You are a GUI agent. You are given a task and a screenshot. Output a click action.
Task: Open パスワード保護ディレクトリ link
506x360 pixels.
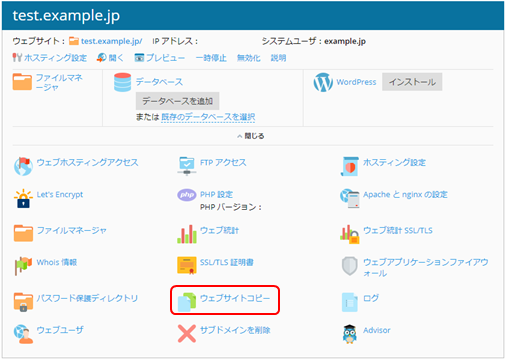click(87, 298)
